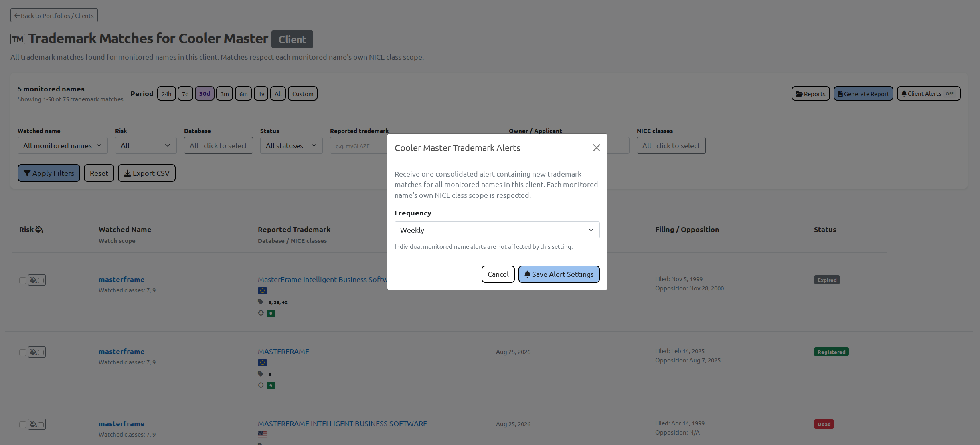The width and height of the screenshot is (980, 445).
Task: Open the Database multi-select field
Action: click(x=219, y=146)
